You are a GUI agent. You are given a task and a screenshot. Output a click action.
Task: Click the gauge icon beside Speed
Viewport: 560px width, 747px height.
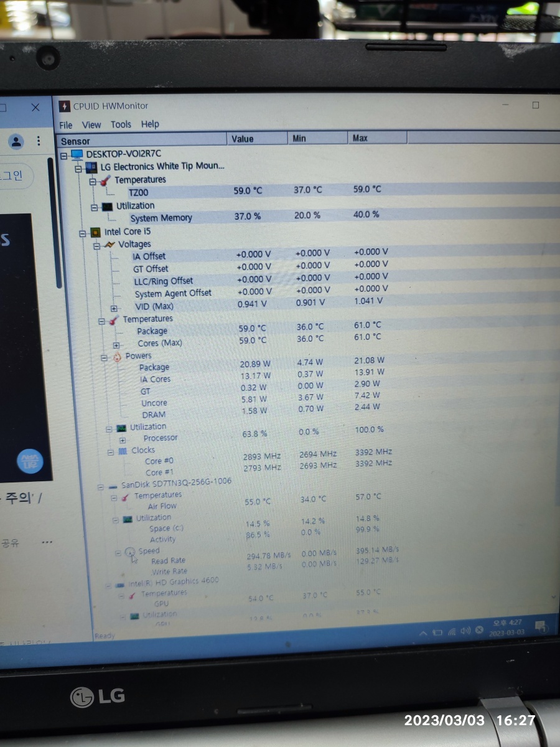tap(130, 552)
